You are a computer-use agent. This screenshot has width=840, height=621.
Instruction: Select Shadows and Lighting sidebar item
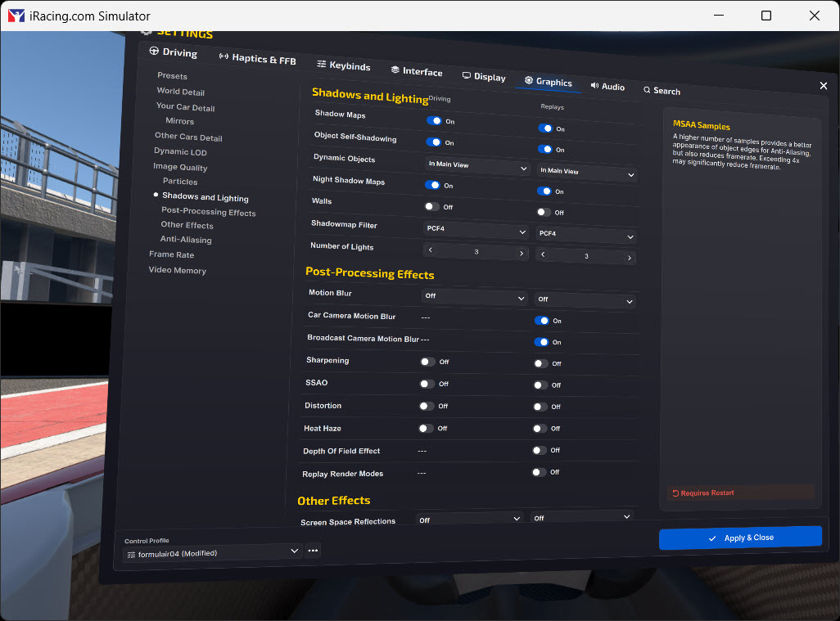tap(205, 197)
